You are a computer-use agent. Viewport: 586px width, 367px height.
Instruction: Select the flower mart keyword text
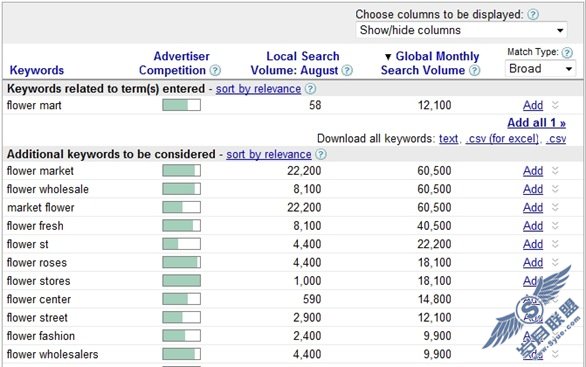tap(34, 105)
